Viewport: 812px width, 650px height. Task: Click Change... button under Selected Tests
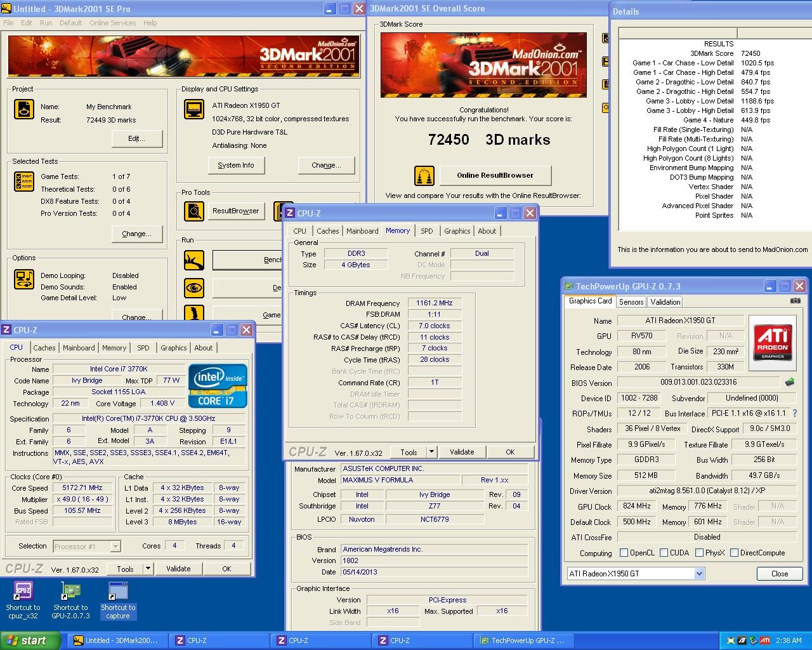[136, 234]
